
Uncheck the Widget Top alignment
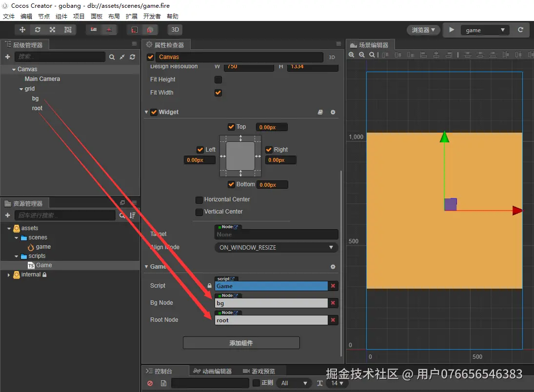[231, 127]
